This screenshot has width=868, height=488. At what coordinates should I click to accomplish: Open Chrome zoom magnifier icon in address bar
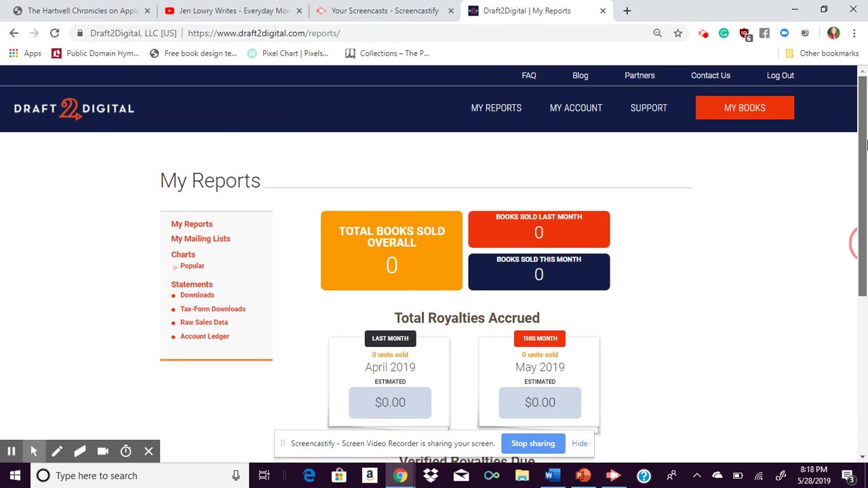657,33
